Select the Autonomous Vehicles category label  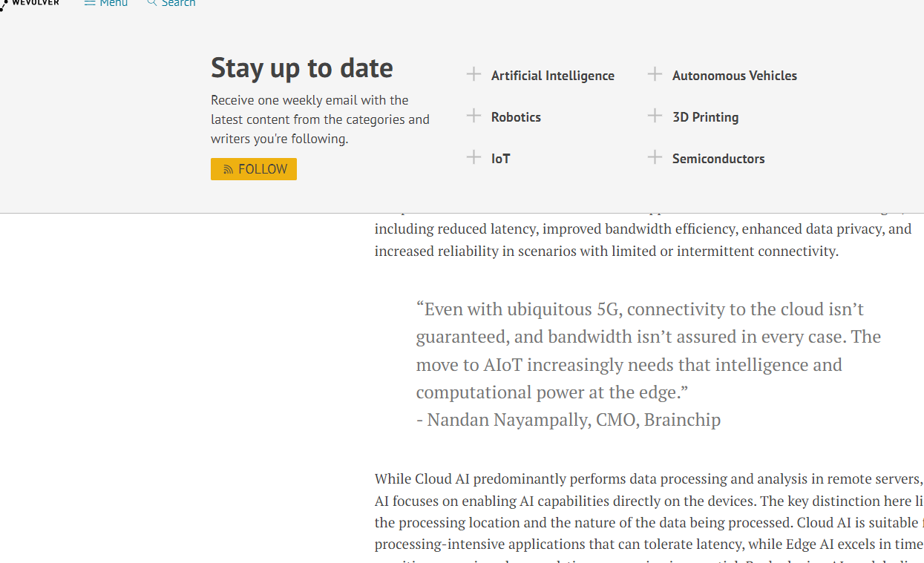click(735, 76)
